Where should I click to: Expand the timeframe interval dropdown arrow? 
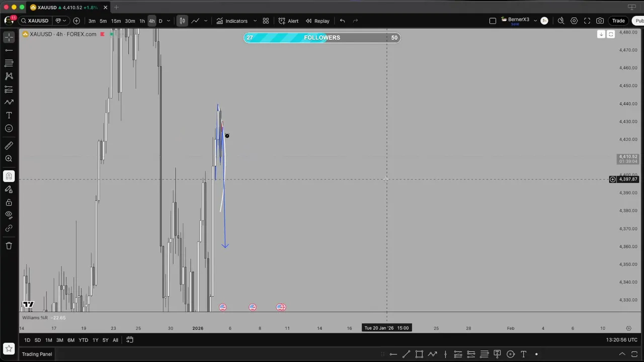(168, 21)
